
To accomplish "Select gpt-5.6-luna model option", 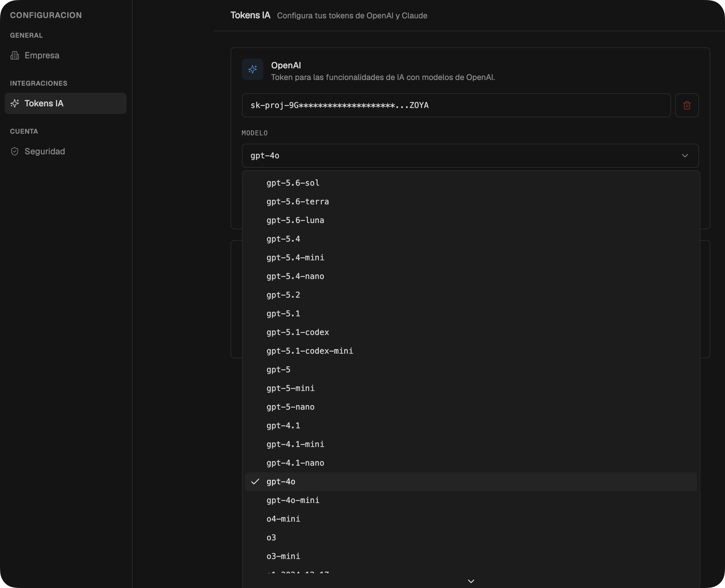I will click(471, 220).
